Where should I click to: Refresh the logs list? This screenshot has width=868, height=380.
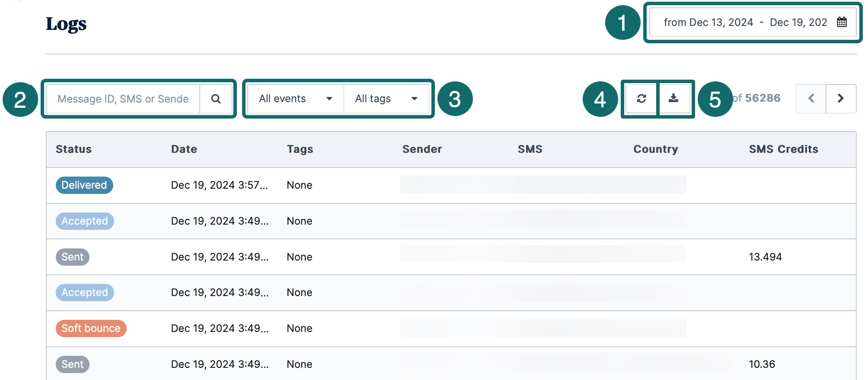pyautogui.click(x=641, y=99)
